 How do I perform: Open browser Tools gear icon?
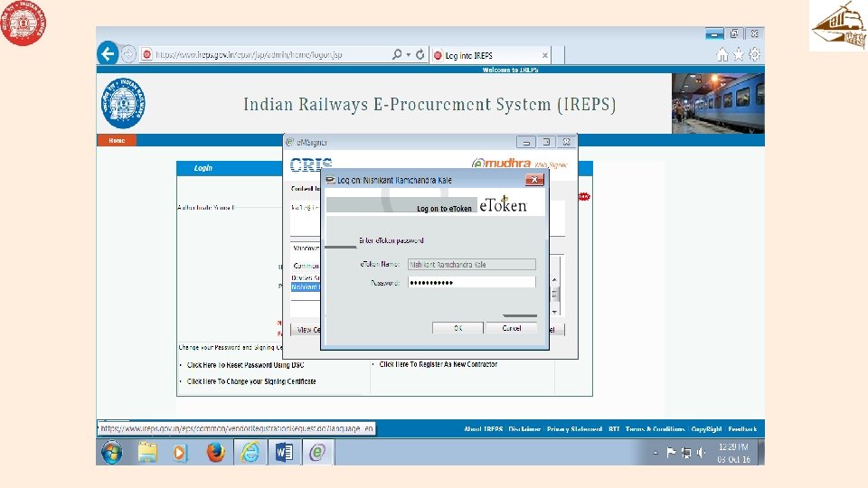tap(754, 54)
